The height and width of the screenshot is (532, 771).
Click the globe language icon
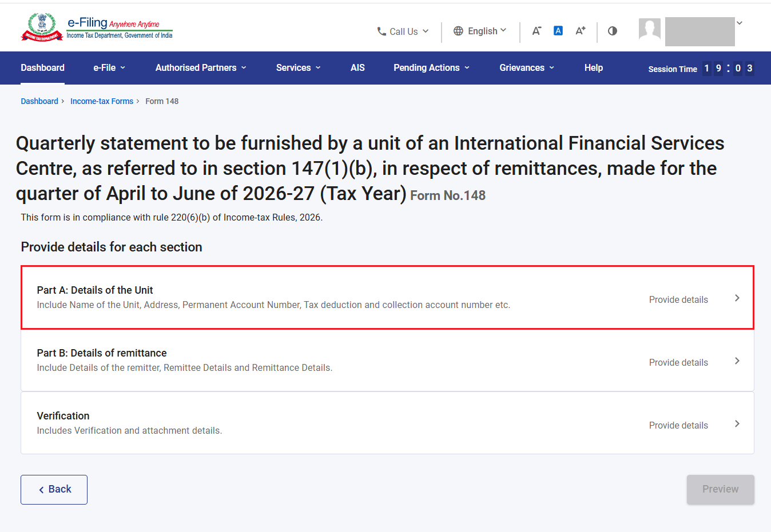458,31
